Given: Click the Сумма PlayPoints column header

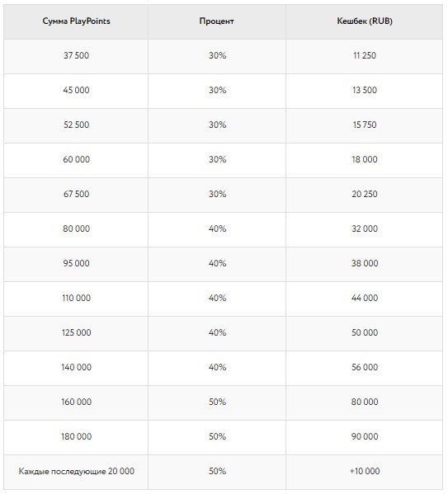Looking at the screenshot, I should (x=76, y=21).
